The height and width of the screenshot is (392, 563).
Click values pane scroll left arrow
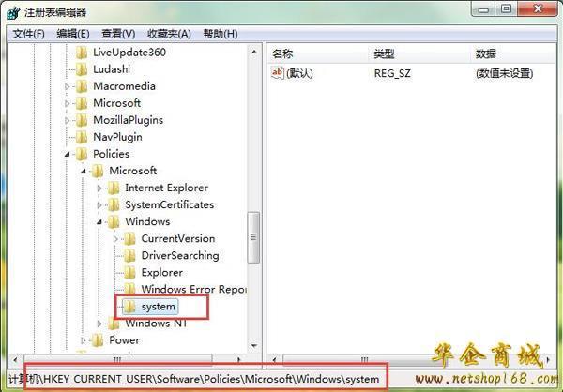(275, 359)
